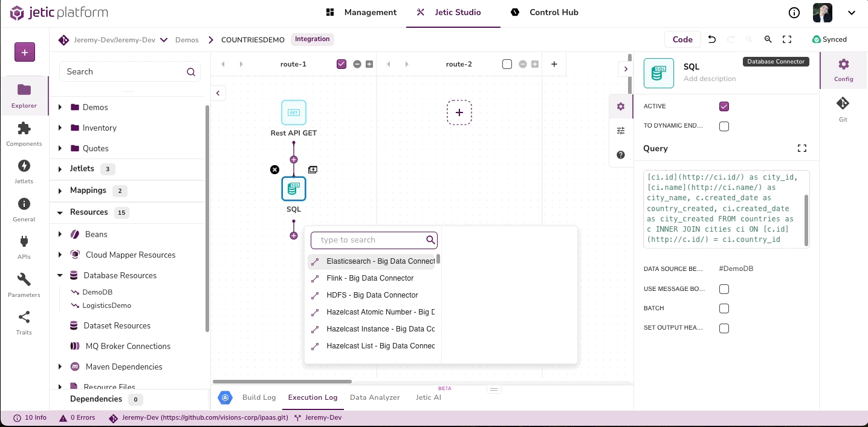Click the Synced status button
This screenshot has width=868, height=427.
click(829, 39)
